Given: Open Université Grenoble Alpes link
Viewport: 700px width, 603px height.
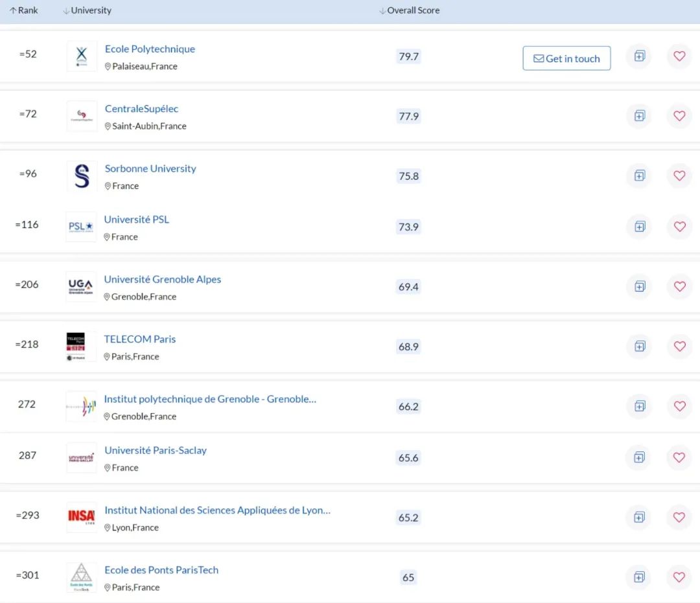Looking at the screenshot, I should click(x=163, y=279).
